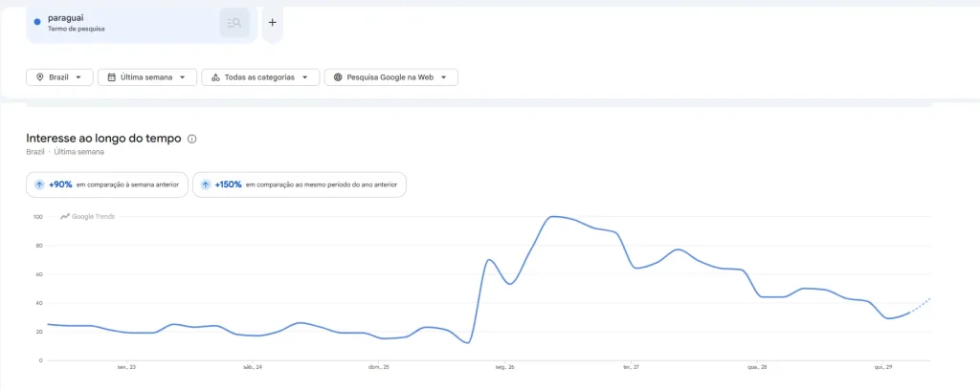Click the 100 value on the y-axis
This screenshot has height=390, width=980.
tap(38, 217)
